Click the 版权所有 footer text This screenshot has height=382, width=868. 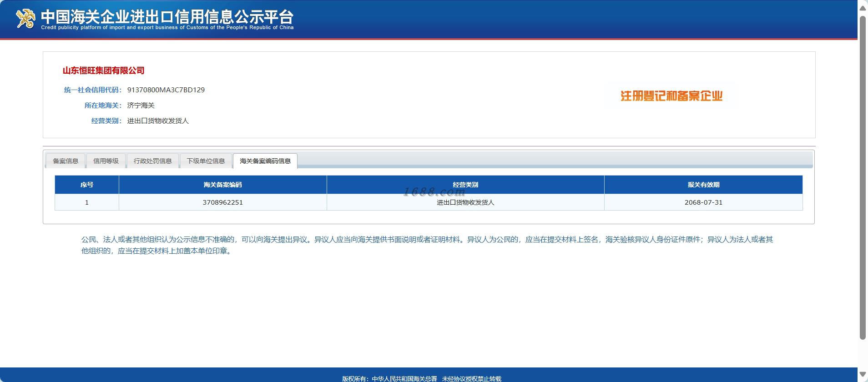[x=422, y=378]
